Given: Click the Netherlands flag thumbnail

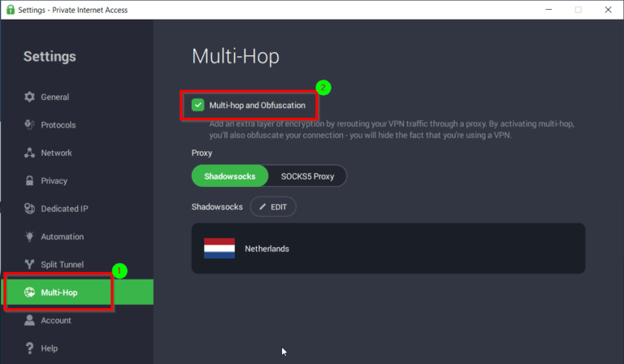Looking at the screenshot, I should pos(219,249).
